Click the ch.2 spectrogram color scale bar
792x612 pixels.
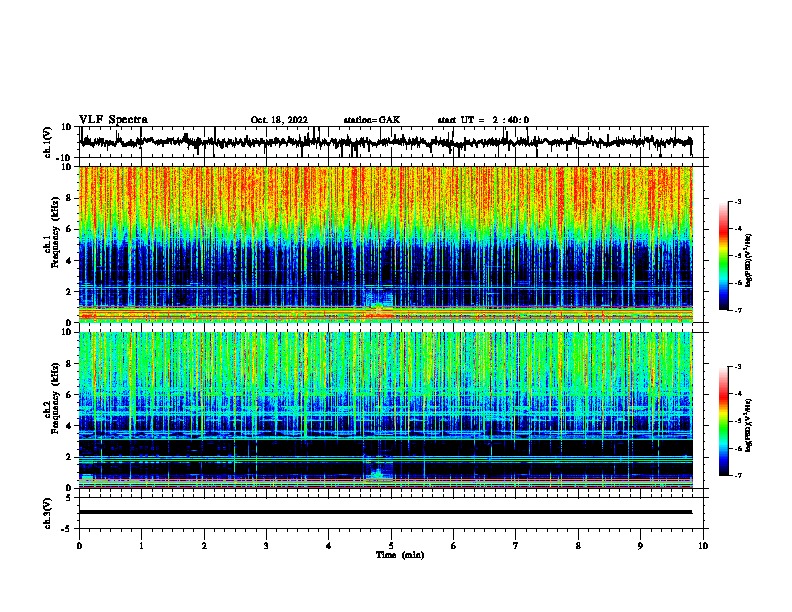click(724, 421)
